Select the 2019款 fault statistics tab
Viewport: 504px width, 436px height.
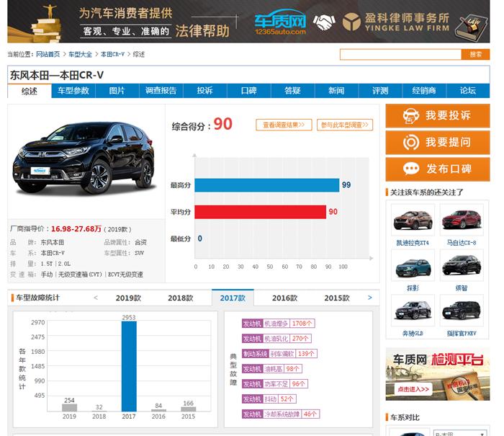129,298
